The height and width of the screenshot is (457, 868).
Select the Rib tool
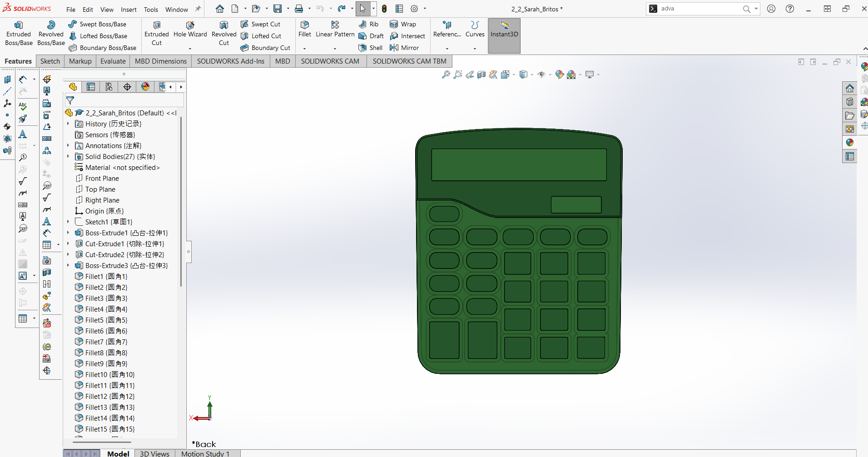coord(368,24)
